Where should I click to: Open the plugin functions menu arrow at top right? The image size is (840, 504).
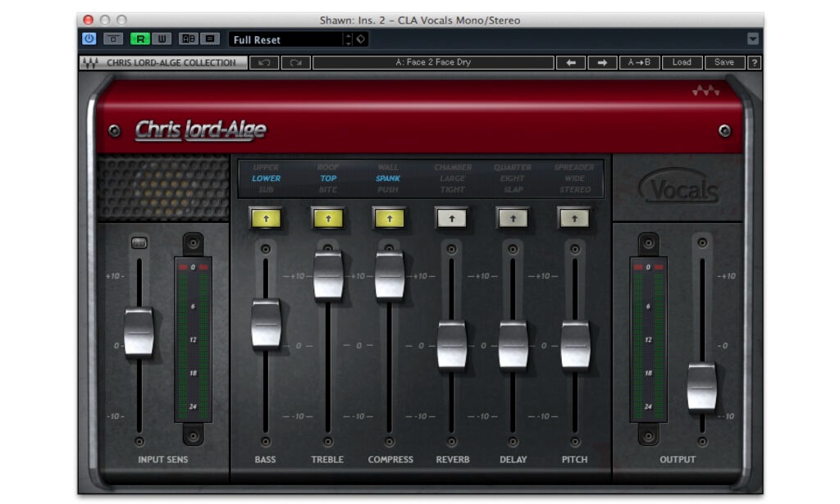[x=753, y=39]
